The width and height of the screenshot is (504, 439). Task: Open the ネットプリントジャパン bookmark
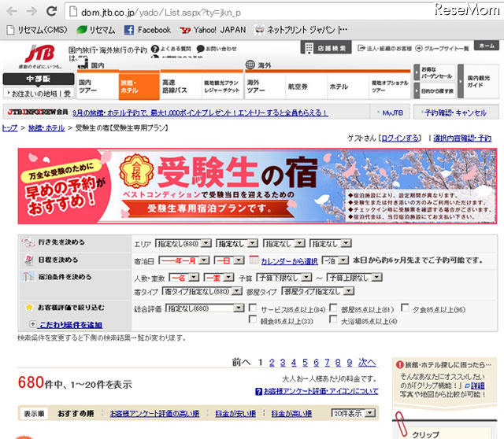[301, 30]
